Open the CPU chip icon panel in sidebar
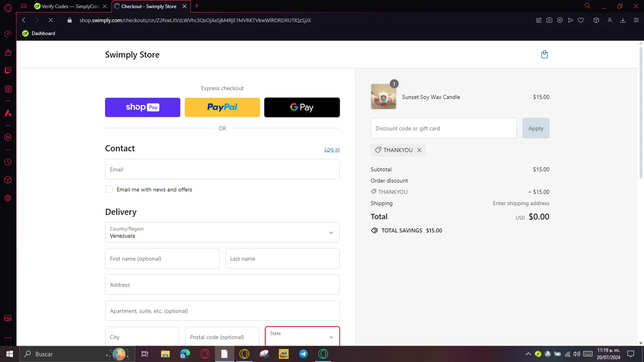 pyautogui.click(x=8, y=89)
